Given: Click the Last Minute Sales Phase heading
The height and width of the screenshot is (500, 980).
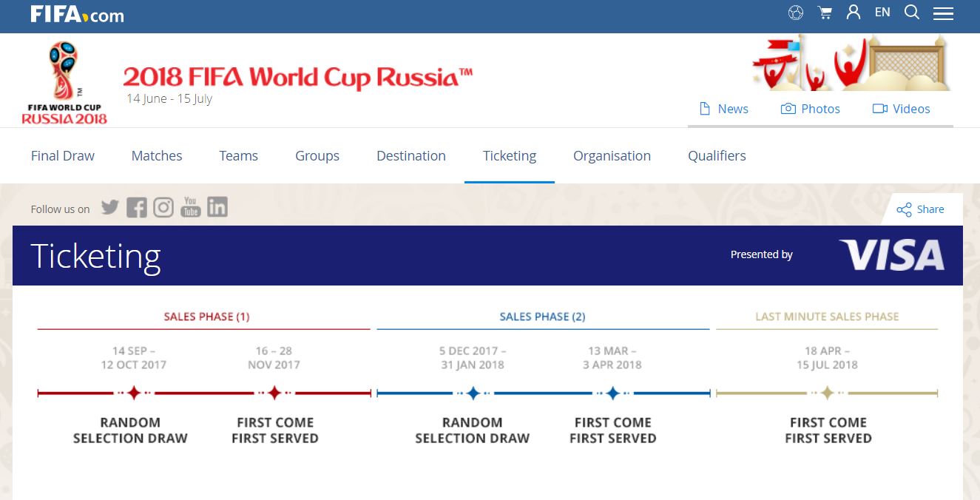Looking at the screenshot, I should [x=827, y=317].
